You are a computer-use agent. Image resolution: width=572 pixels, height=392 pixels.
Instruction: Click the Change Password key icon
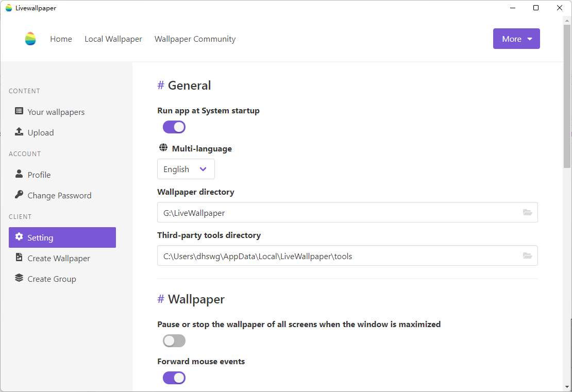pos(19,195)
